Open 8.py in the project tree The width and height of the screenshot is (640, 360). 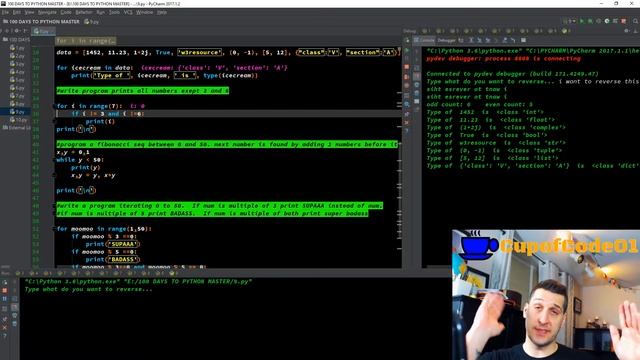[x=18, y=104]
